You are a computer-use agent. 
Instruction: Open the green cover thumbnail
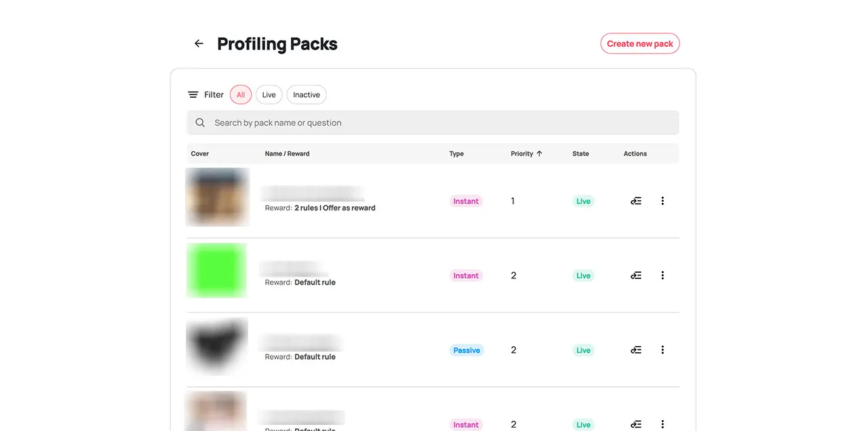coord(216,270)
